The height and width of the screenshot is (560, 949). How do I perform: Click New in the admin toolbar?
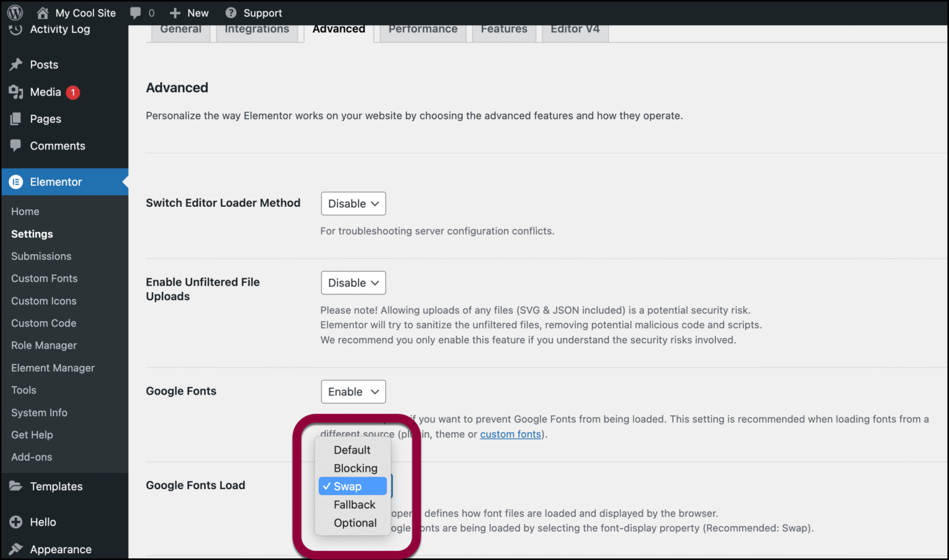(189, 12)
